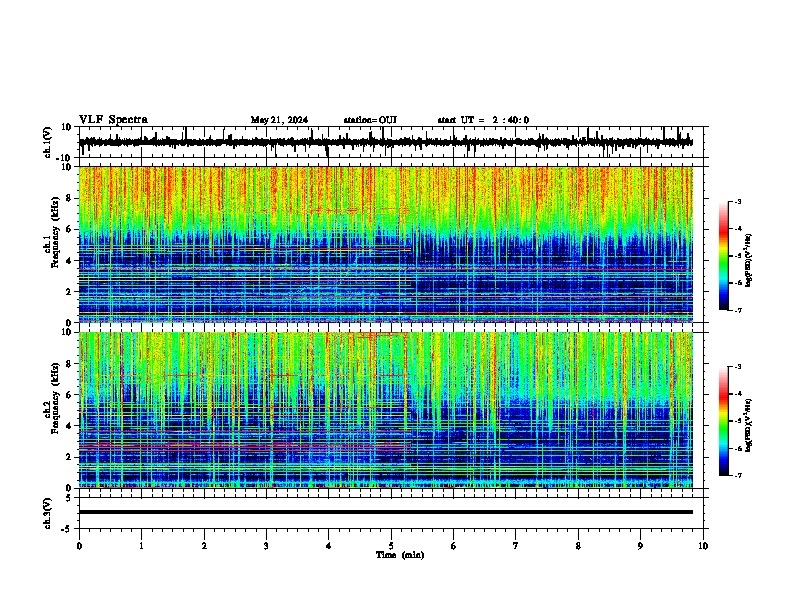
Task: Click the "6" tick on the time axis
Action: [x=454, y=546]
